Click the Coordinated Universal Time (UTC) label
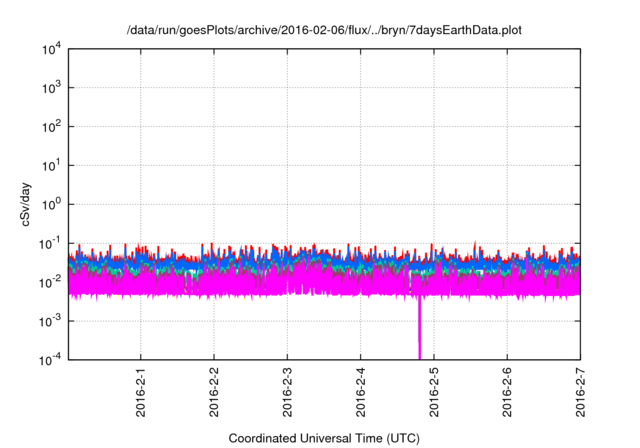 (324, 439)
